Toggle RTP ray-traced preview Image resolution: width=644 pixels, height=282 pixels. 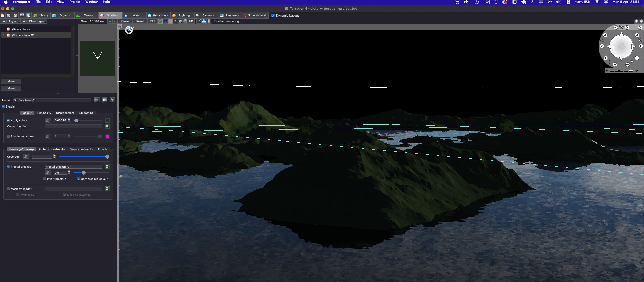[x=152, y=21]
